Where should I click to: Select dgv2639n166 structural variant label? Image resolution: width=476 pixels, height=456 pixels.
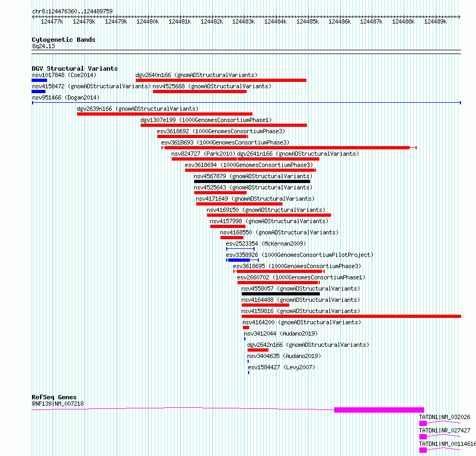coord(137,109)
